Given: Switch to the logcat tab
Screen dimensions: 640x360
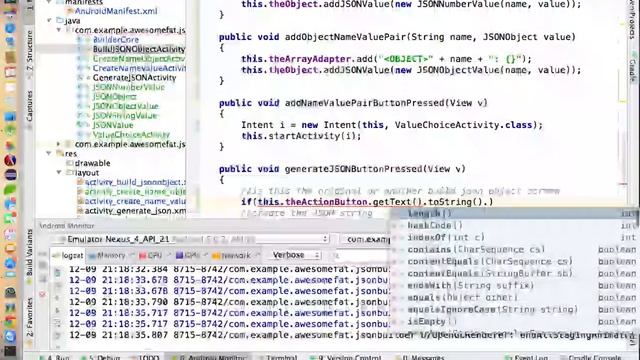Looking at the screenshot, I should [68, 256].
